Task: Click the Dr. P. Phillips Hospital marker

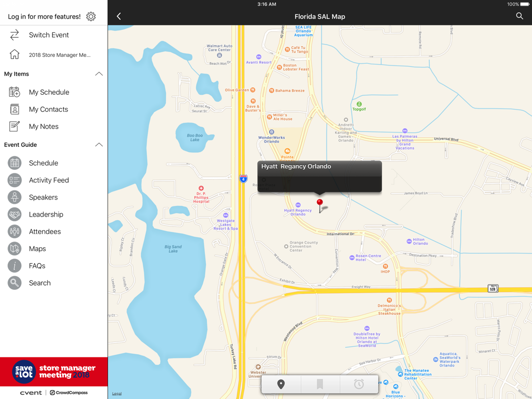Action: tap(201, 188)
